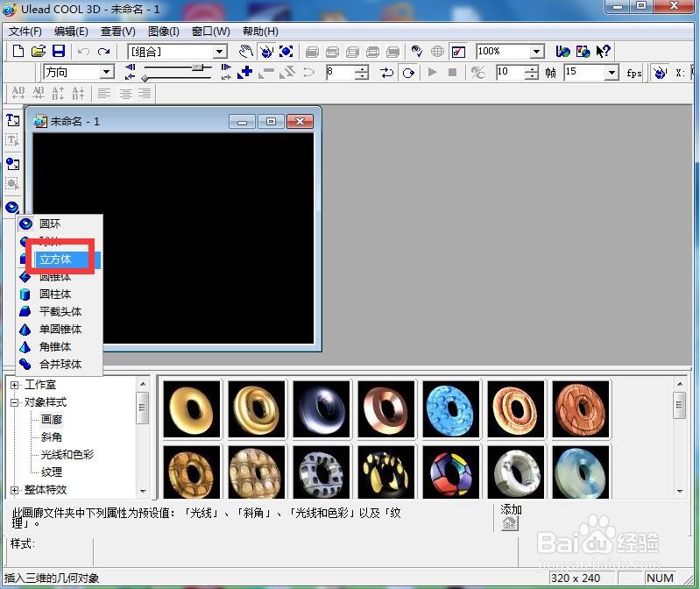Screen dimensions: 700x589
Task: Click tree panel scrollbar down arrow
Action: (143, 491)
